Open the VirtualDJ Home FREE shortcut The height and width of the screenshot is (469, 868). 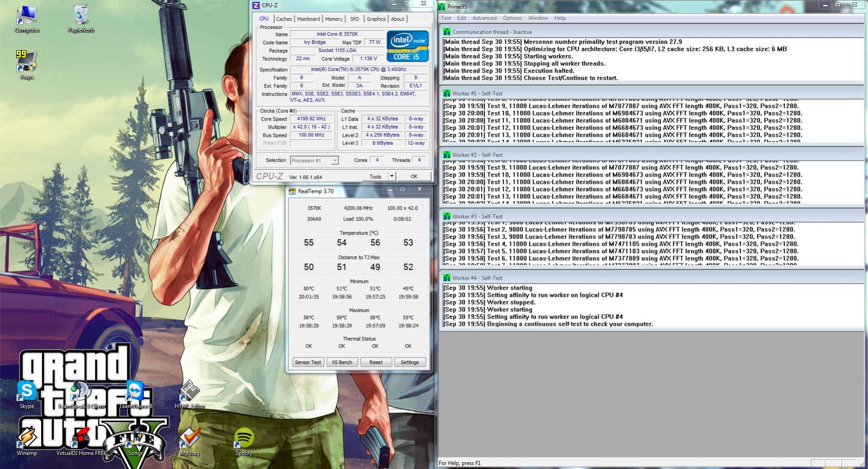[x=81, y=441]
